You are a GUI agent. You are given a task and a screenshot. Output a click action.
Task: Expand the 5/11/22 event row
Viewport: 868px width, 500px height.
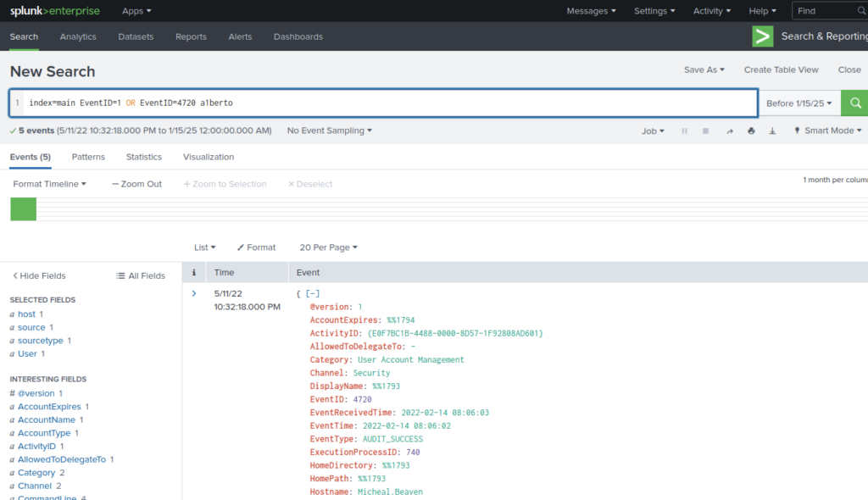[x=194, y=293]
